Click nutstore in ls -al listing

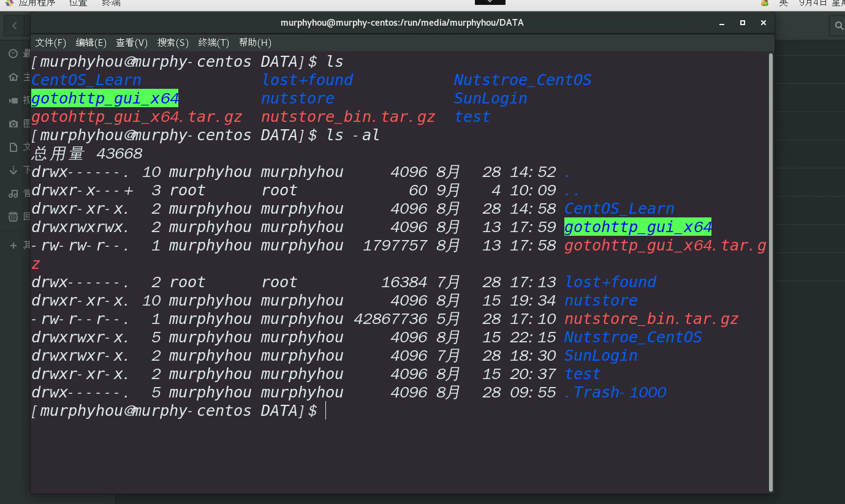[x=601, y=301]
